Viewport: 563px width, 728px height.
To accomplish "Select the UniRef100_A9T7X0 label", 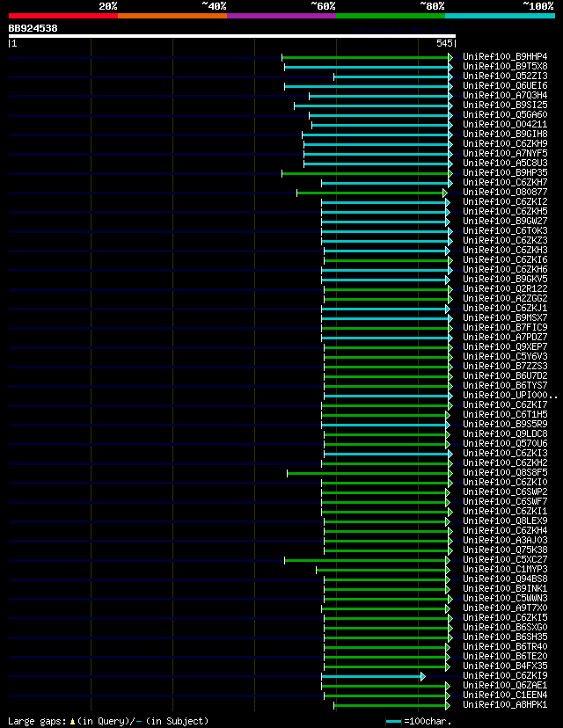I will tap(505, 608).
